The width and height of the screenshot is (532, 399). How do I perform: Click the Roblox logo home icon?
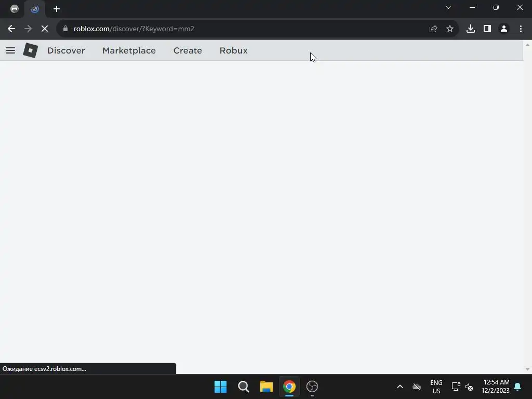(31, 50)
